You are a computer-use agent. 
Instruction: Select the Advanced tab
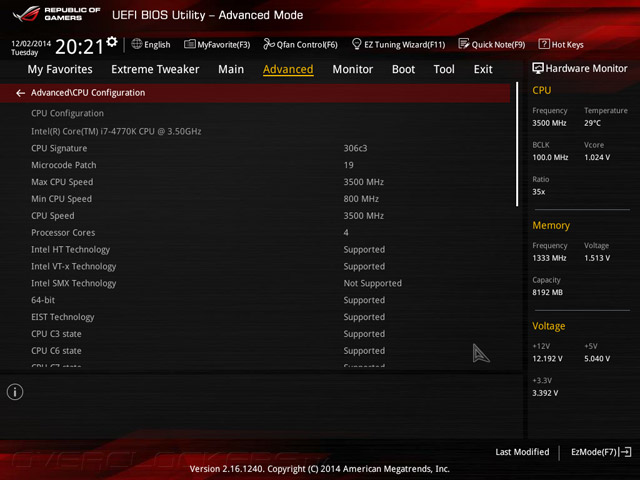(288, 69)
